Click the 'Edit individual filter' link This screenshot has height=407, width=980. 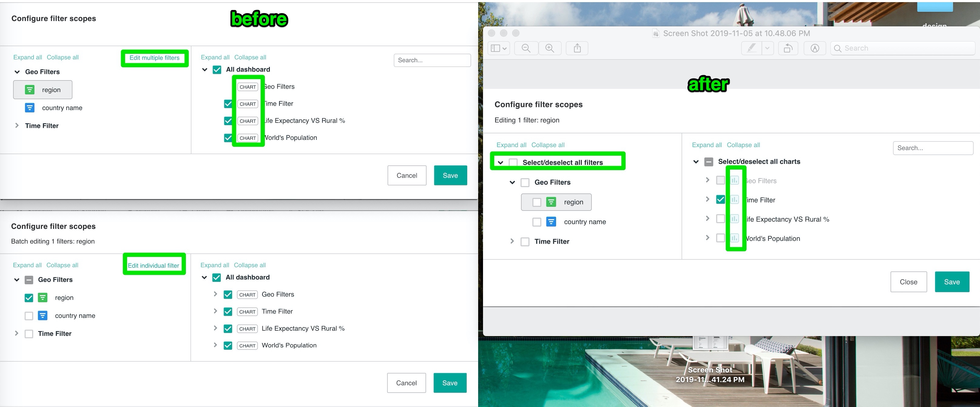(x=153, y=266)
